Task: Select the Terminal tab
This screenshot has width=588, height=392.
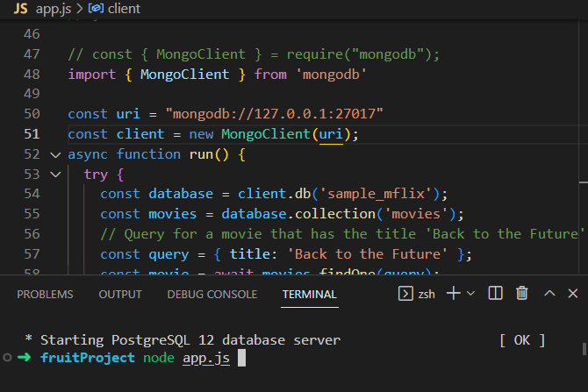Action: pyautogui.click(x=309, y=295)
